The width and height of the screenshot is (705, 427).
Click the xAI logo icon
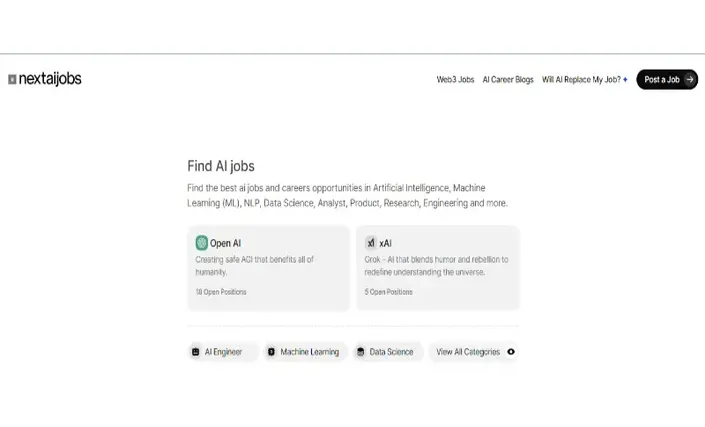coord(370,243)
